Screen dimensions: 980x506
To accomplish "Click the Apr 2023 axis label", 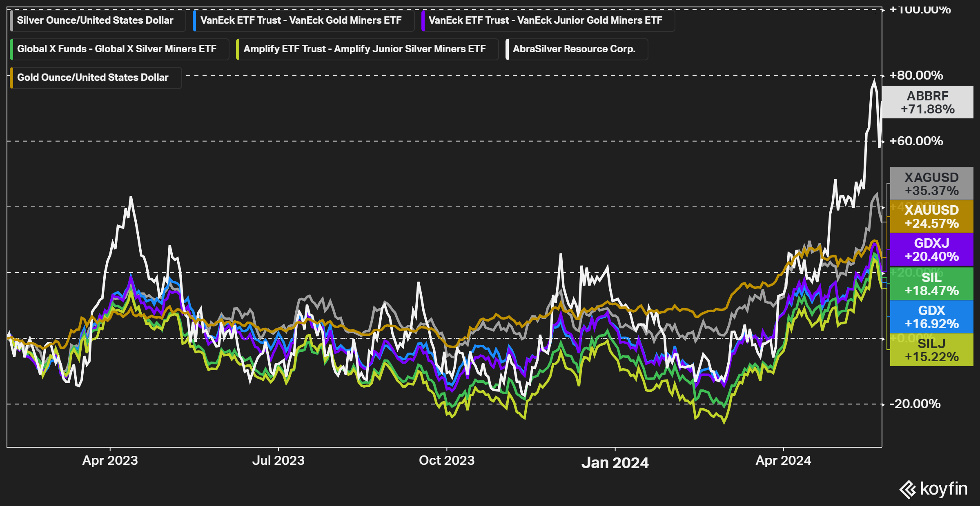I will (x=110, y=461).
